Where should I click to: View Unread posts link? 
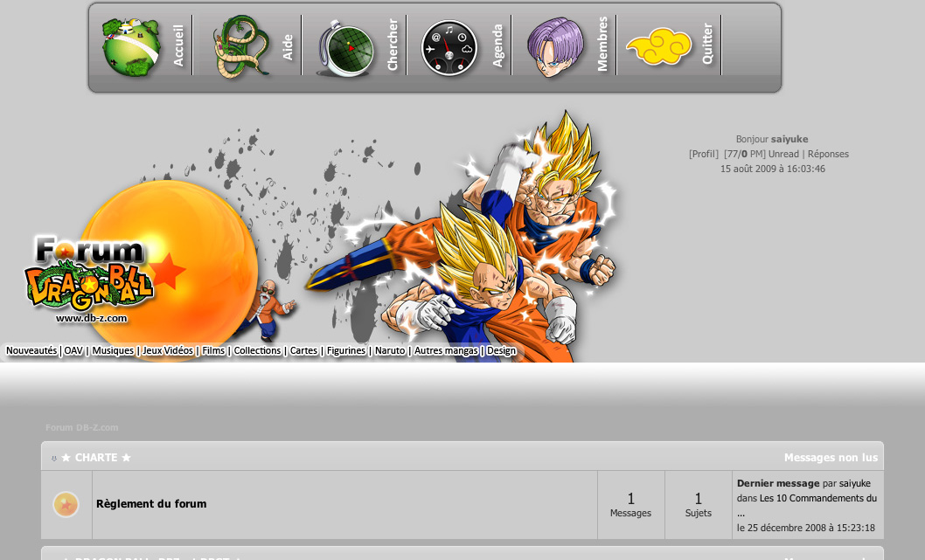click(x=783, y=154)
